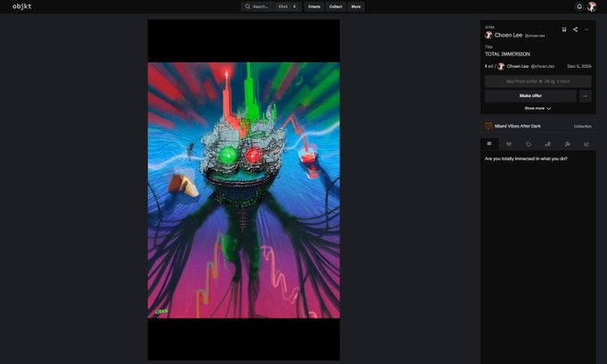The height and width of the screenshot is (364, 607).
Task: Click the Miami Vibes After Dark collection logo
Action: [488, 126]
